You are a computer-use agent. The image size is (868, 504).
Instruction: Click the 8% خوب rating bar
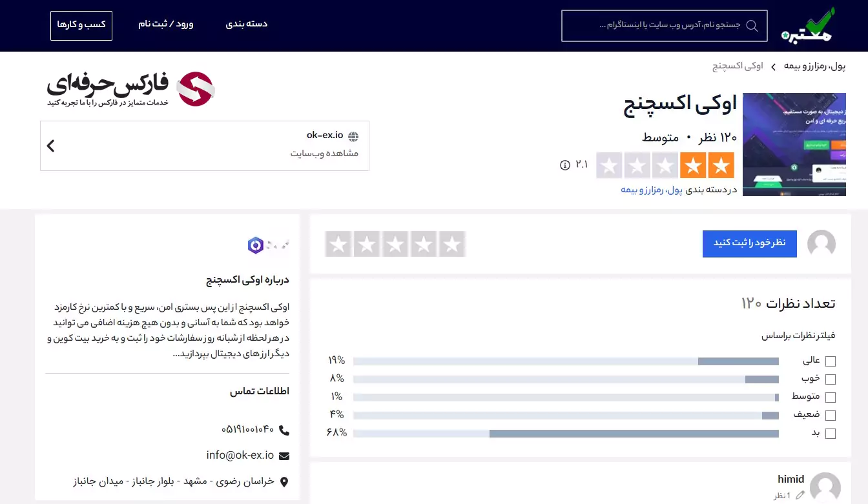click(x=566, y=379)
